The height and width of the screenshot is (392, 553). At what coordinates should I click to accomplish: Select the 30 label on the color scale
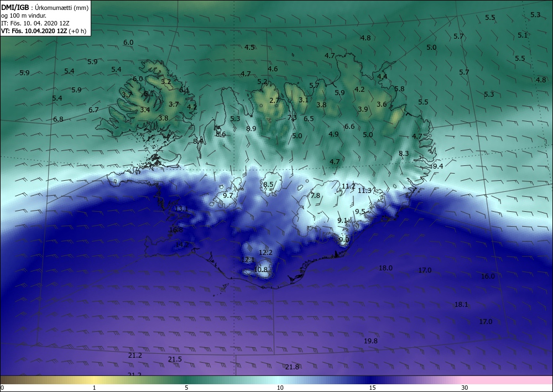click(x=465, y=388)
